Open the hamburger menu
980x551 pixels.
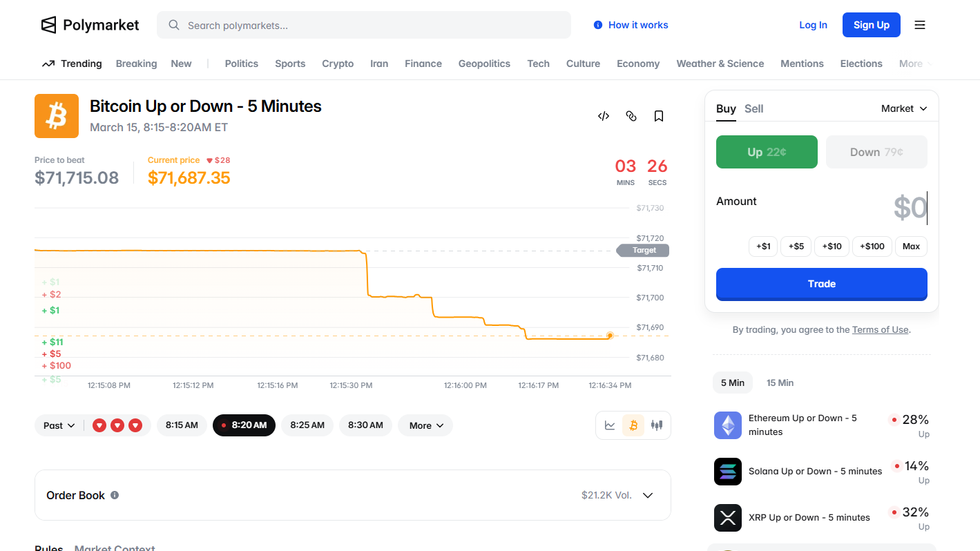919,24
